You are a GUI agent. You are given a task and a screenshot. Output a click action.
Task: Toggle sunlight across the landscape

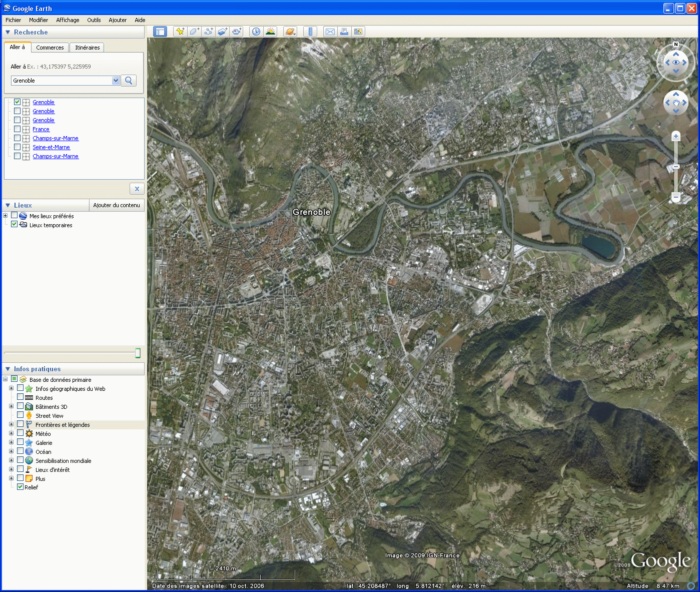click(x=270, y=32)
